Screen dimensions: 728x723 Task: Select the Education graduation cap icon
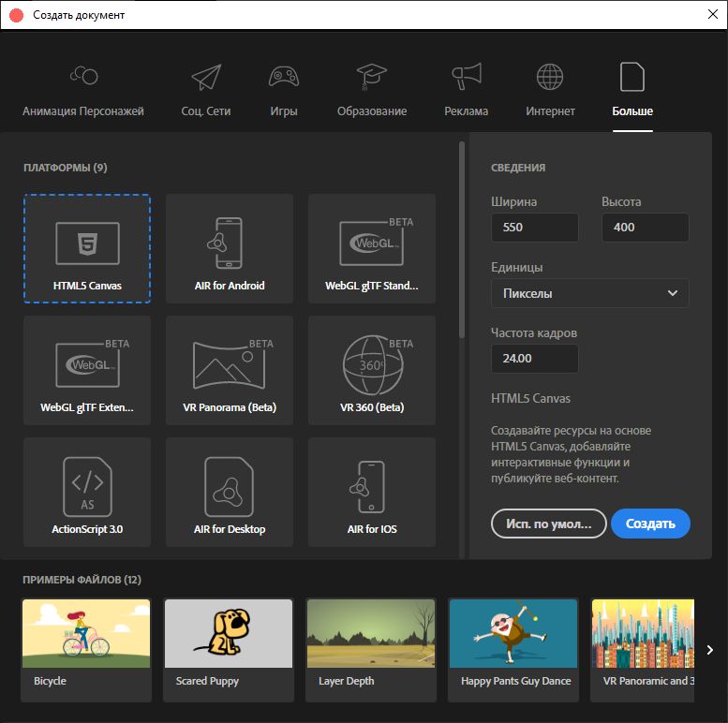[371, 77]
